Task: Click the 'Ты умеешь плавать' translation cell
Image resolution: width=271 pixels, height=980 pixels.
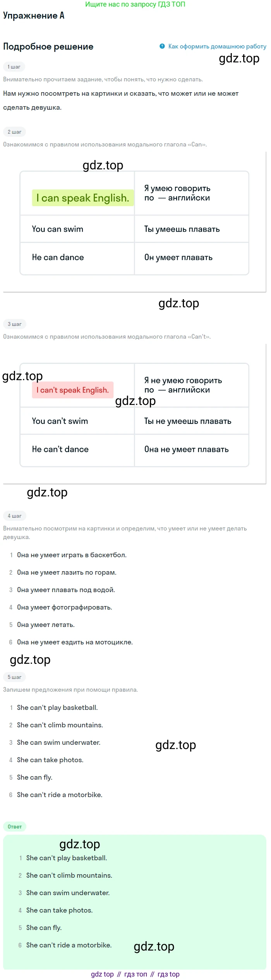Action: pos(191,229)
